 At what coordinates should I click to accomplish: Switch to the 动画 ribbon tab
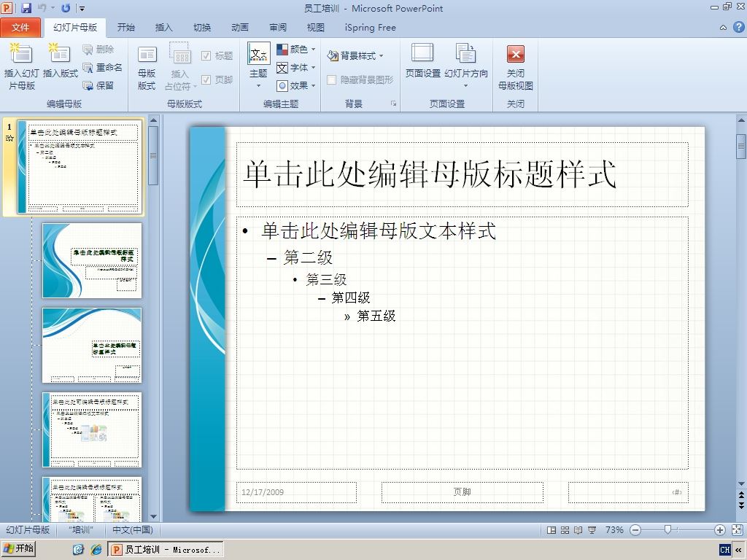[x=239, y=28]
